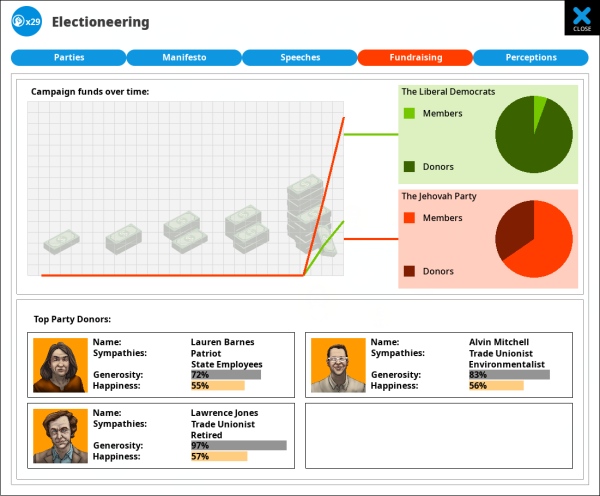Go to the Perceptions tab
The height and width of the screenshot is (496, 600).
coord(530,58)
